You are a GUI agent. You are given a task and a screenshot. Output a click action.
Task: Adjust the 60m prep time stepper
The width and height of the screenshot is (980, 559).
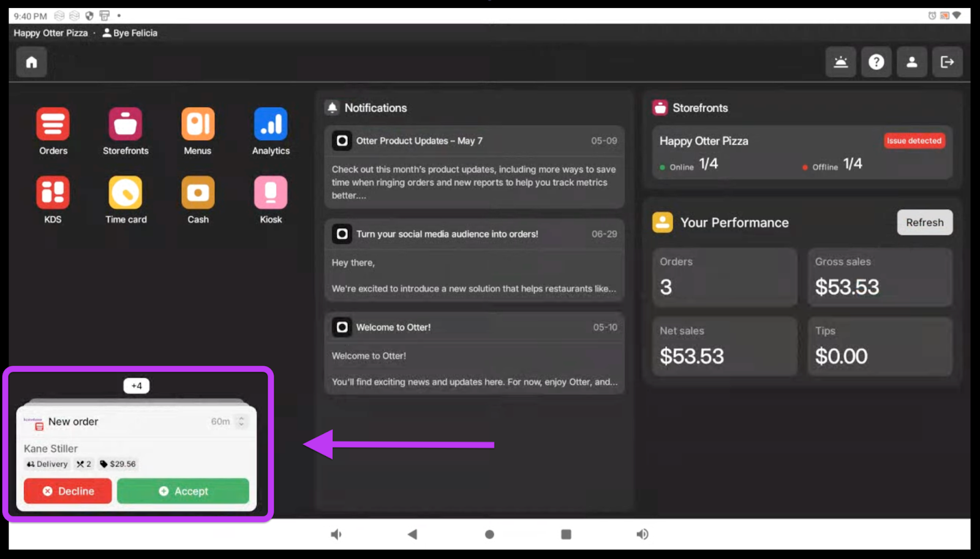[241, 421]
